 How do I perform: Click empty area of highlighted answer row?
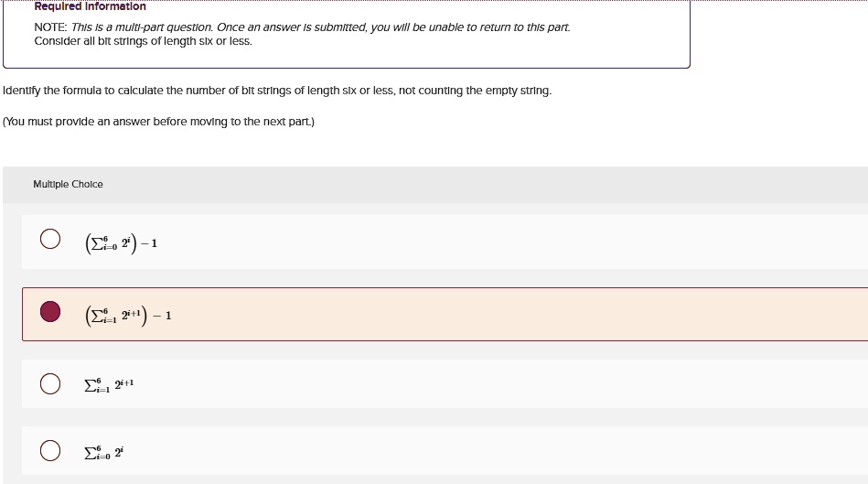point(498,314)
